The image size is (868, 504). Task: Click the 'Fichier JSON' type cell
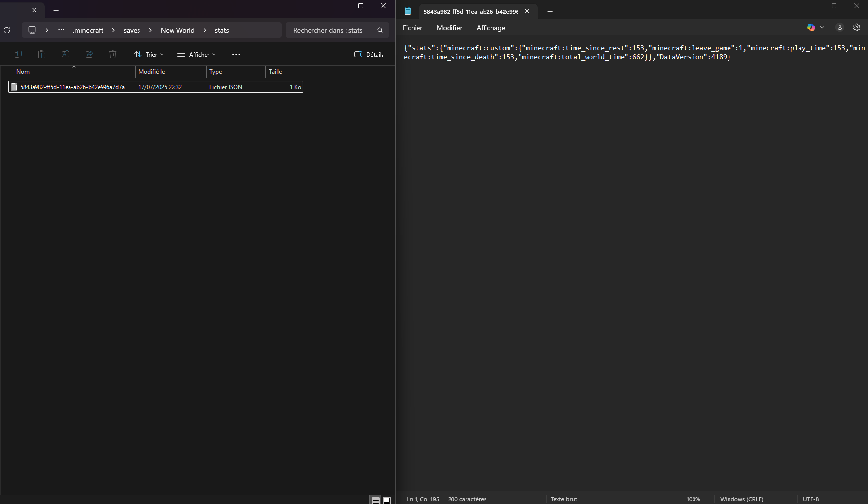click(x=226, y=87)
